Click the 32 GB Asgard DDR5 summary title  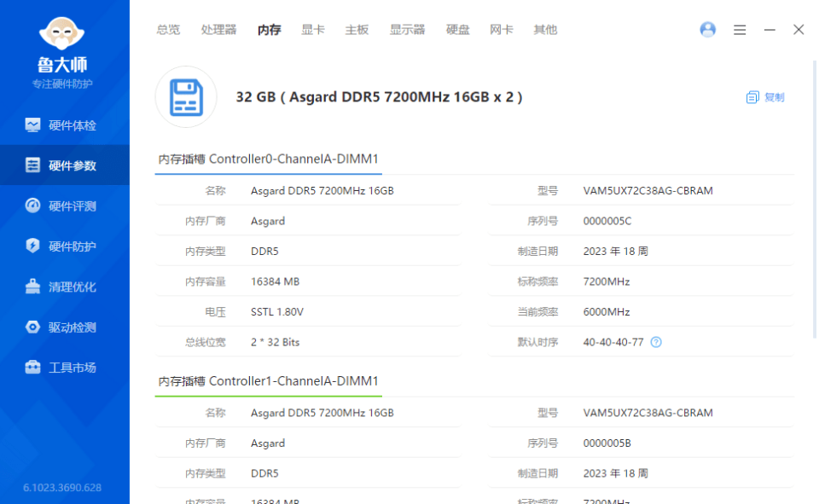379,97
